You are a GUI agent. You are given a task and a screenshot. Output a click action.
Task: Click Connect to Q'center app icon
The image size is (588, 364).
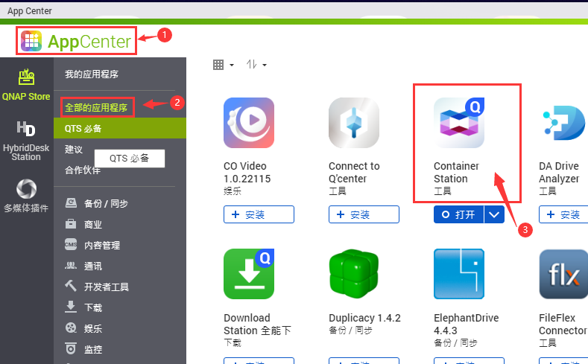[x=354, y=123]
